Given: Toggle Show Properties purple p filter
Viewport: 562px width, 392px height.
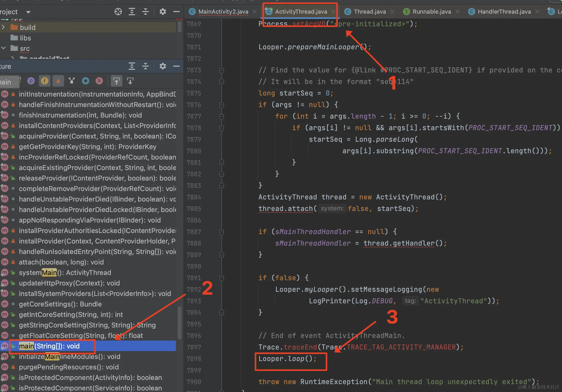Looking at the screenshot, I should pos(31,81).
